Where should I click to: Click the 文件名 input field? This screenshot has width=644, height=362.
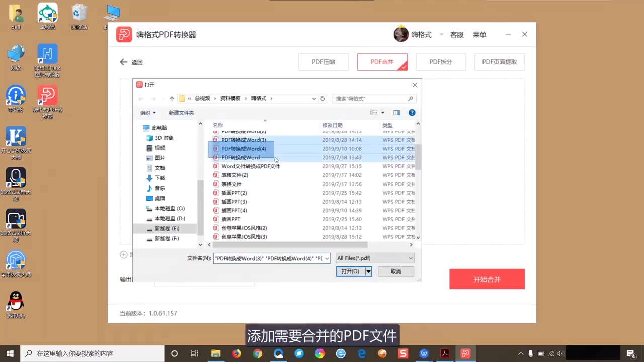[x=268, y=258]
